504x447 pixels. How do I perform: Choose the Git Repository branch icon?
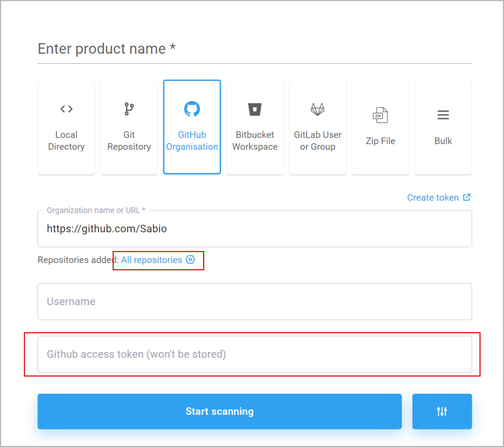pyautogui.click(x=129, y=109)
